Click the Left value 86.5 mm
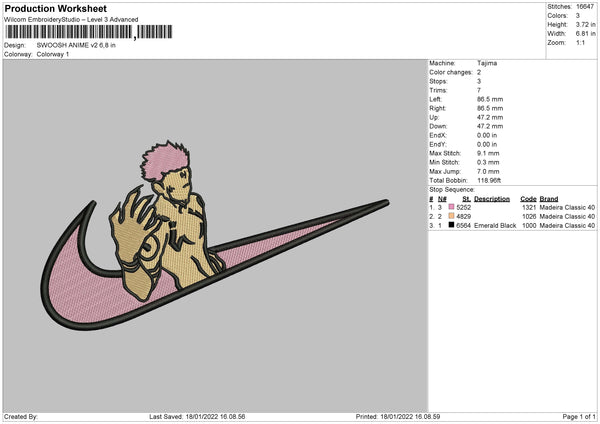This screenshot has height=424, width=600. [490, 99]
